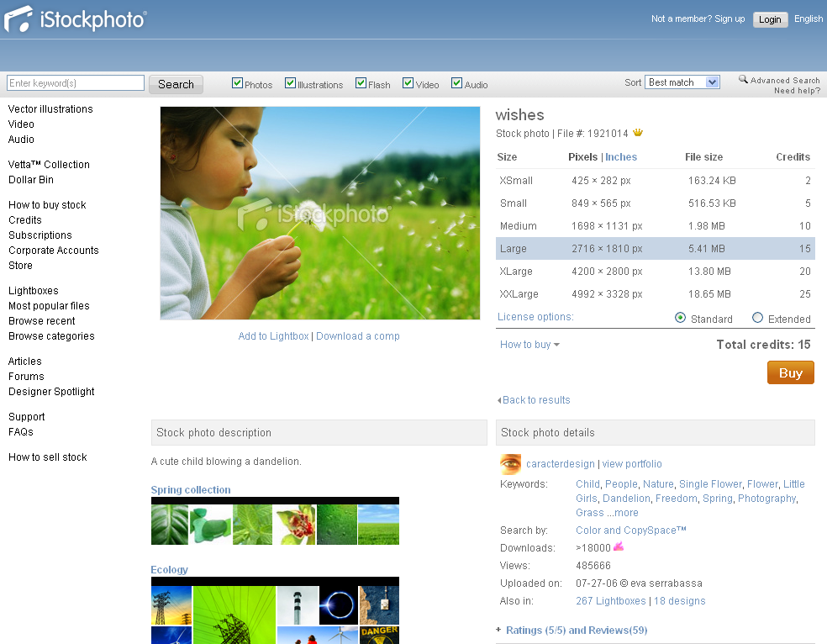Click the iStockphoto logo

[76, 19]
